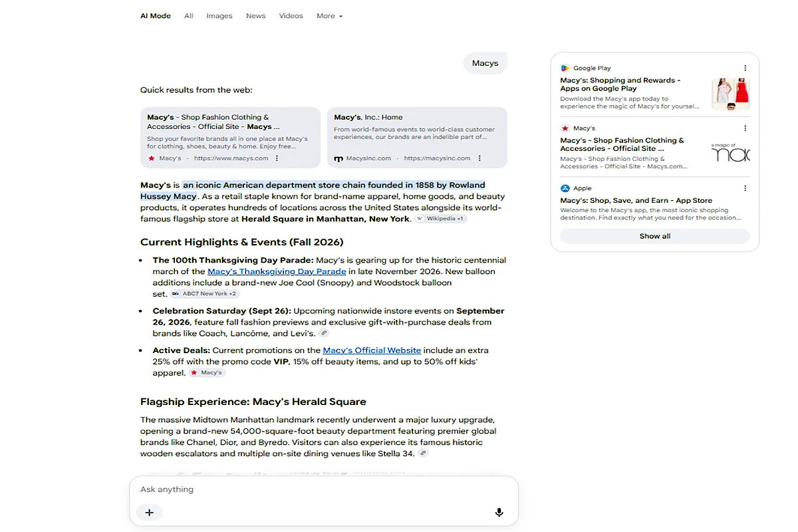Click the Wikipedia +1 source chip
This screenshot has width=798, height=532.
point(441,219)
